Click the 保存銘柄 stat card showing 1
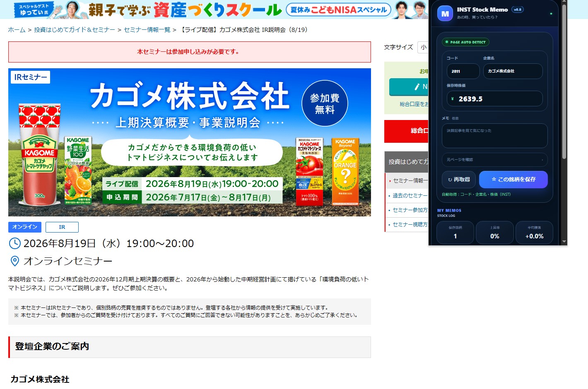 [x=455, y=233]
